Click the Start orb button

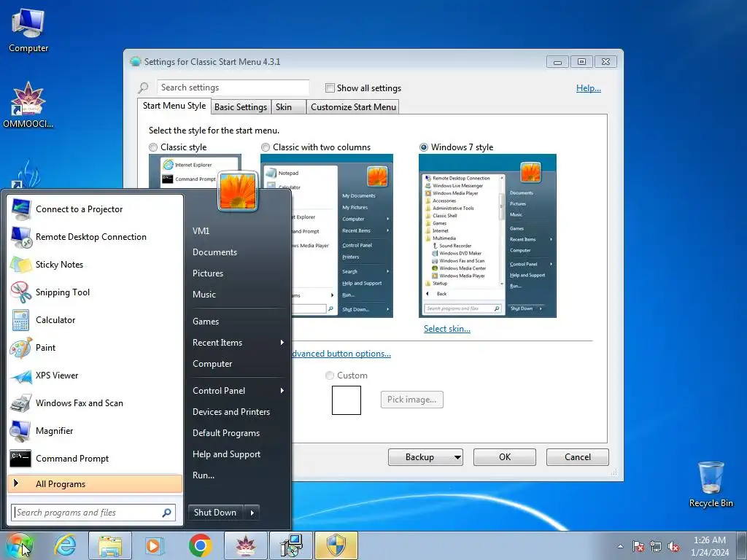coord(19,545)
